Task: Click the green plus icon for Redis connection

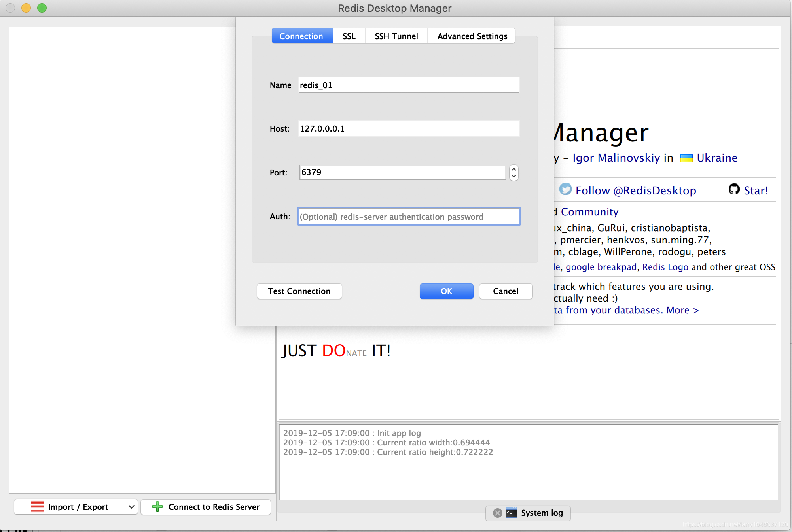Action: [x=157, y=507]
